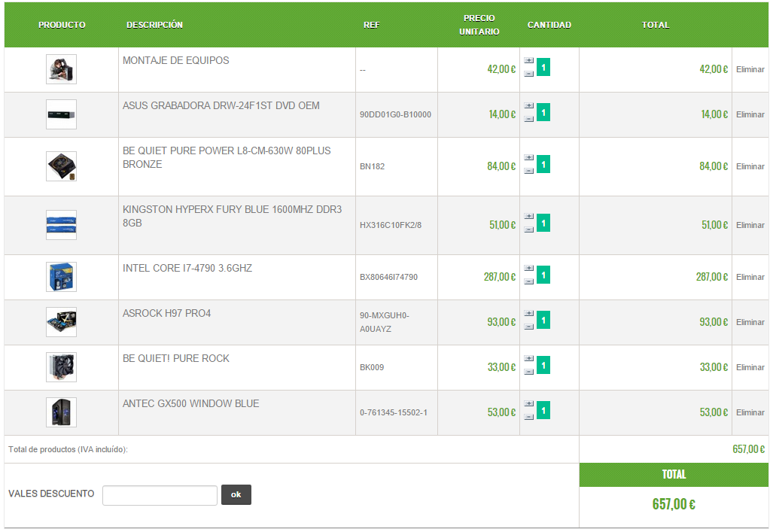Screen dimensions: 773x532
Task: Decrease quantity for BE QUIET PURE POWER
Action: click(528, 171)
